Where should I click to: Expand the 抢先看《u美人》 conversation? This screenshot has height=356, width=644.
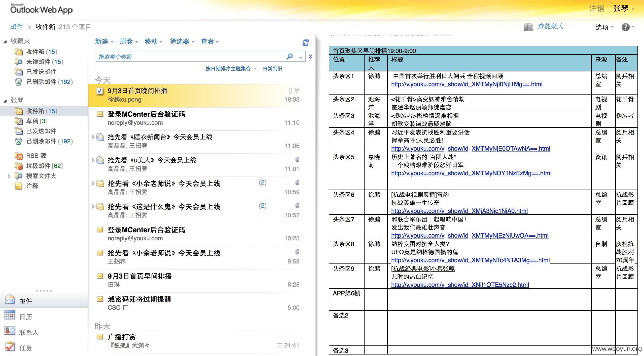tap(93, 160)
